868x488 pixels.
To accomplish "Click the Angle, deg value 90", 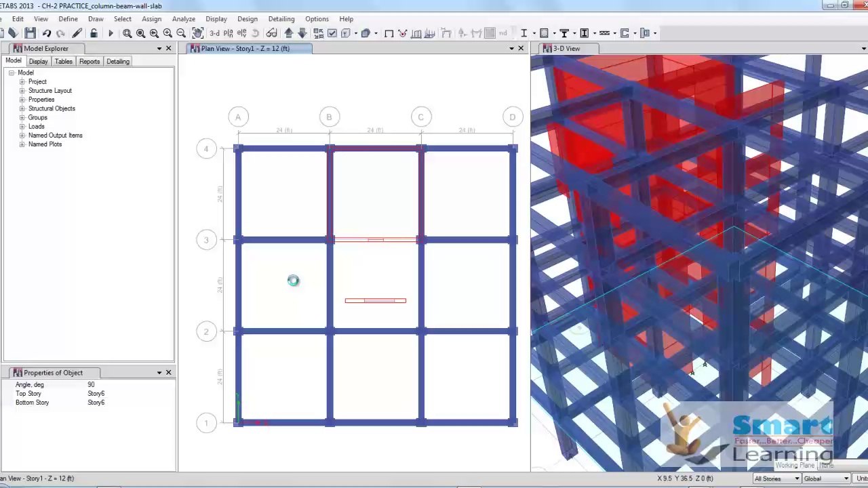I will coord(91,385).
